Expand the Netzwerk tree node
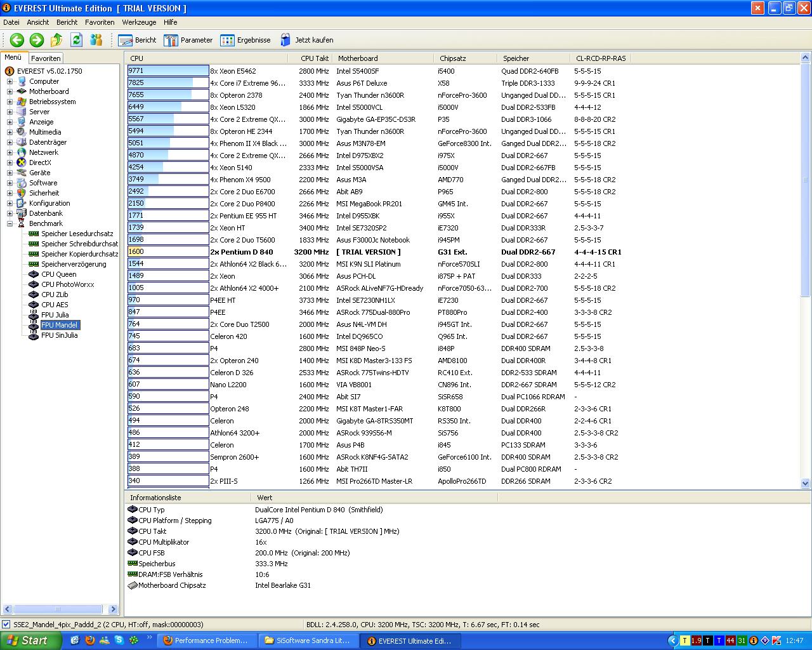This screenshot has width=812, height=650. [10, 152]
